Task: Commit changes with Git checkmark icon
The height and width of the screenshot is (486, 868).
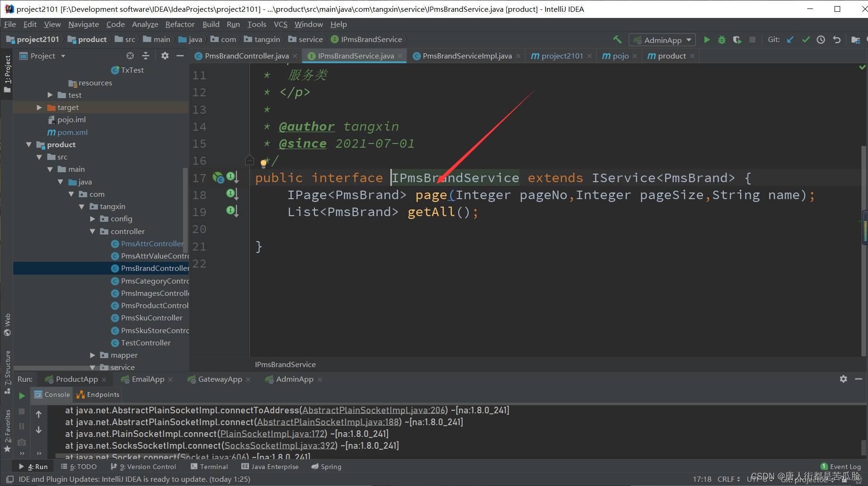Action: (x=806, y=40)
